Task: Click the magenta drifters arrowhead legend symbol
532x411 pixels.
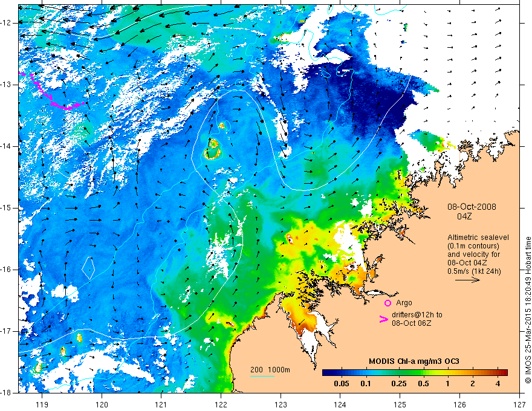Action: click(x=384, y=319)
